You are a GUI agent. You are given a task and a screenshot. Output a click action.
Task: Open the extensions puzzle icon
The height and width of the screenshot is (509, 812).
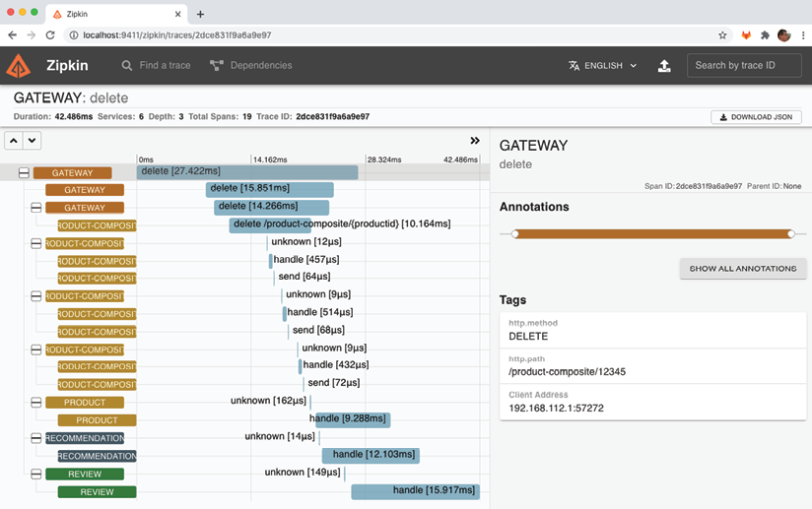pos(765,35)
